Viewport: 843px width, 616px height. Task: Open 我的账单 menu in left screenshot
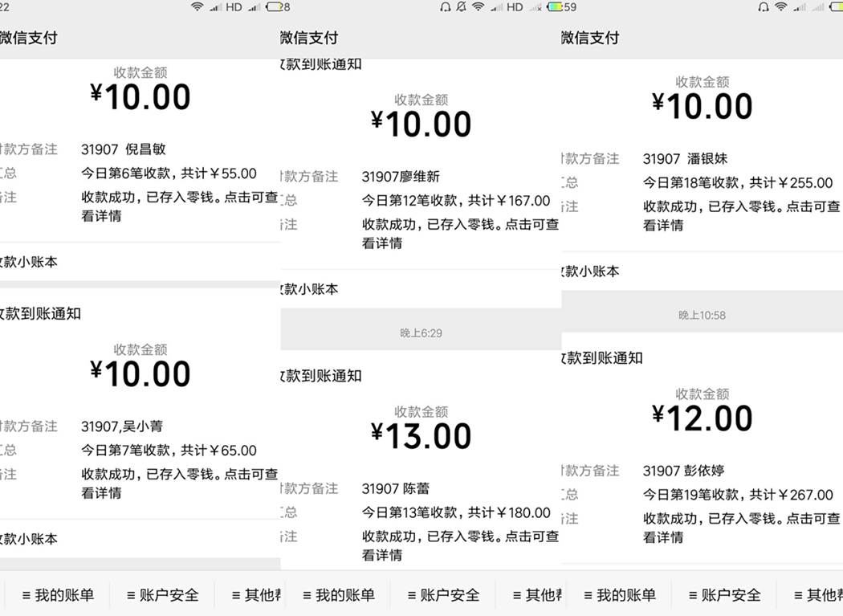coord(58,595)
